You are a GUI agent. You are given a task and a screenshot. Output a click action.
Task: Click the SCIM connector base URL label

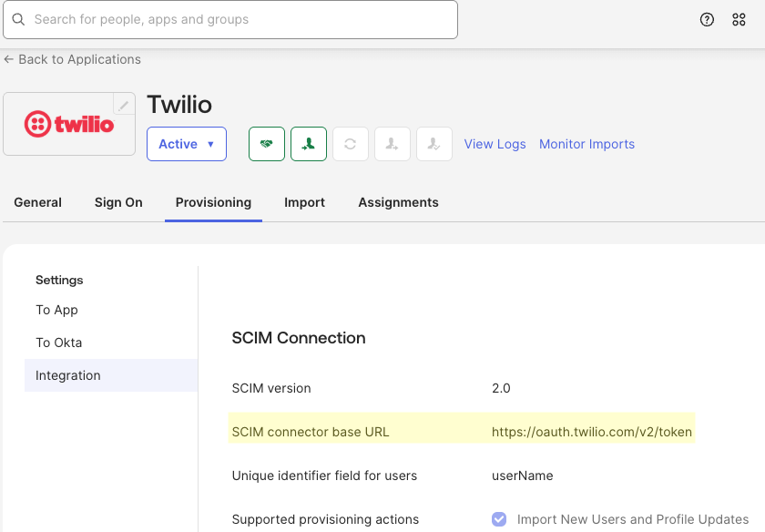click(x=311, y=432)
